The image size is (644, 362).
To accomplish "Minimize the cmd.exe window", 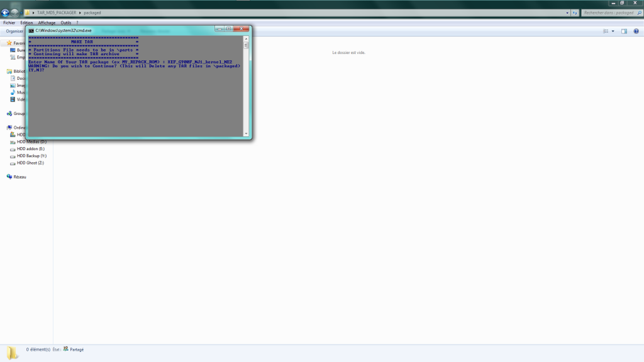I will [219, 29].
